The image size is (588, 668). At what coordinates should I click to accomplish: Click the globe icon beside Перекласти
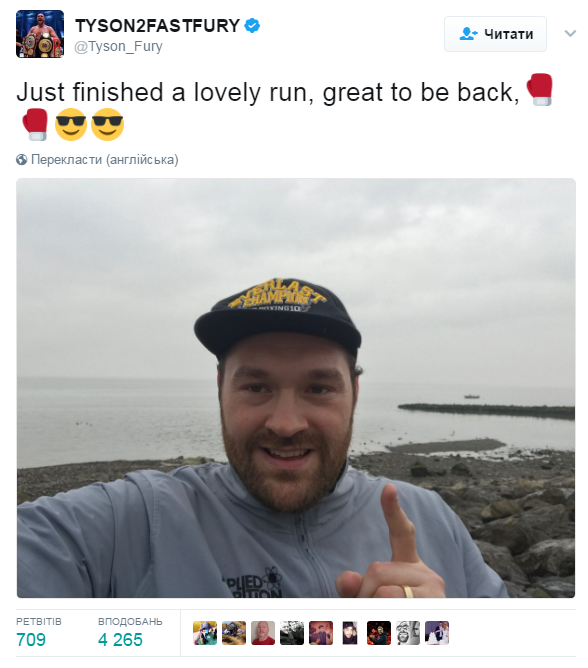tap(22, 160)
